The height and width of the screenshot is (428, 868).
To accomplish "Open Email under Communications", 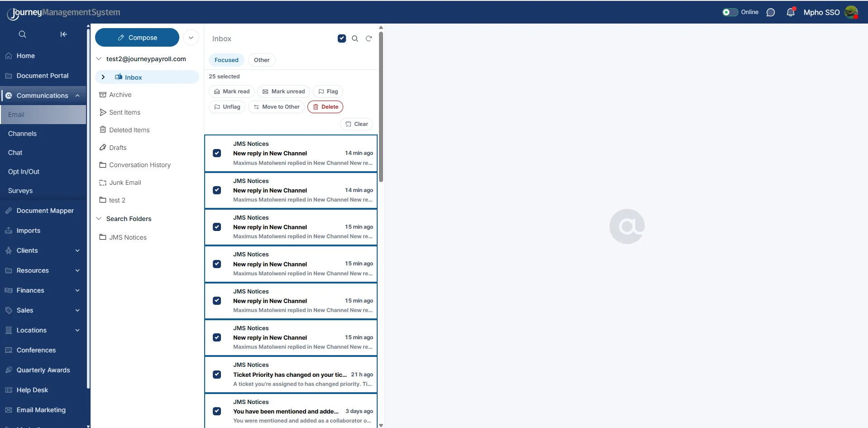I will point(43,115).
